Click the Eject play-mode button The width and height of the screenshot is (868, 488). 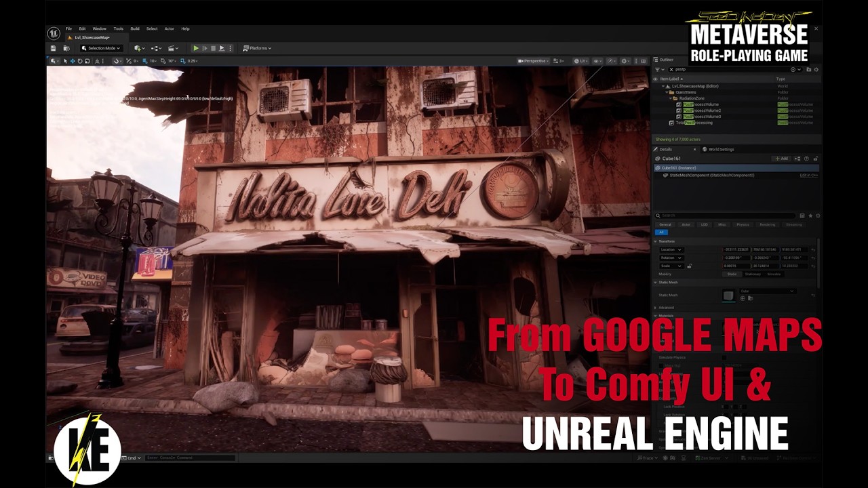coord(222,48)
